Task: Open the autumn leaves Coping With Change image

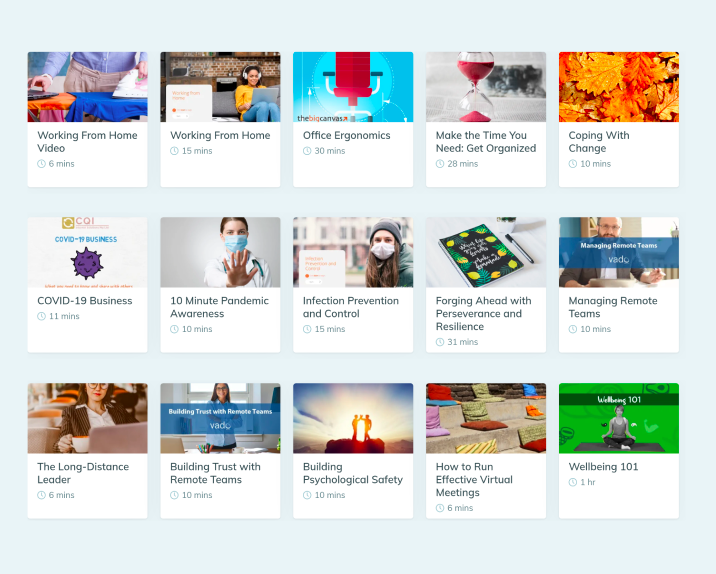Action: [x=619, y=87]
